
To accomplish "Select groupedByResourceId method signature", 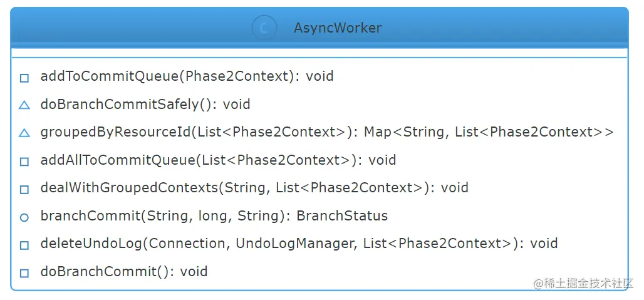I will (x=326, y=132).
